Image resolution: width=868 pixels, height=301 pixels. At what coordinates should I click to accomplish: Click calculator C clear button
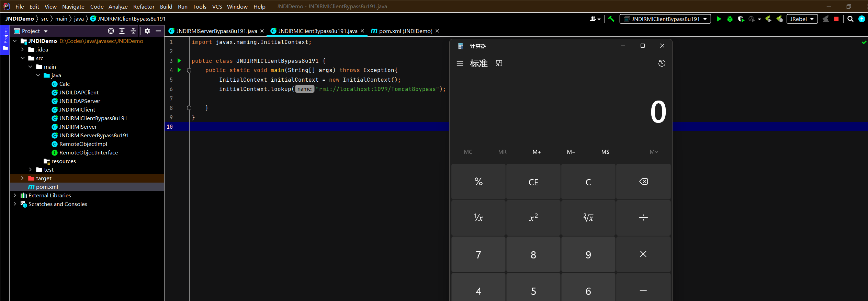(588, 182)
